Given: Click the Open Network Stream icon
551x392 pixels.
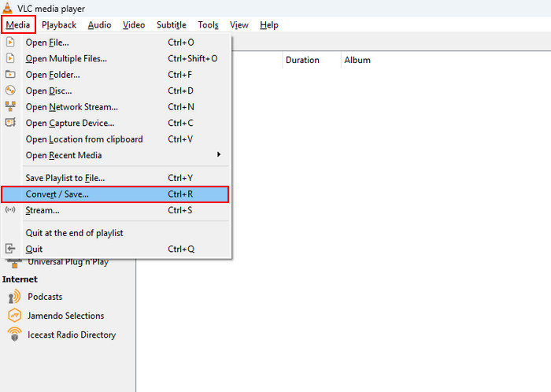Looking at the screenshot, I should point(10,106).
